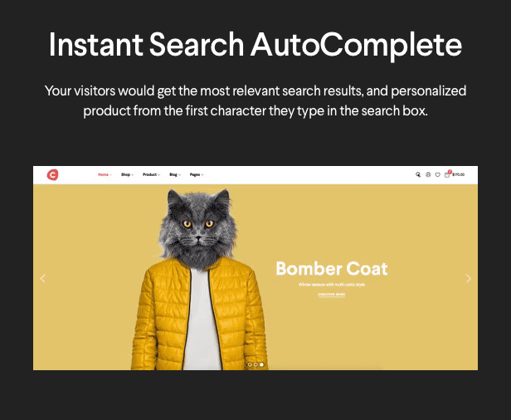
Task: Go to previous slide with left arrow
Action: pyautogui.click(x=43, y=279)
